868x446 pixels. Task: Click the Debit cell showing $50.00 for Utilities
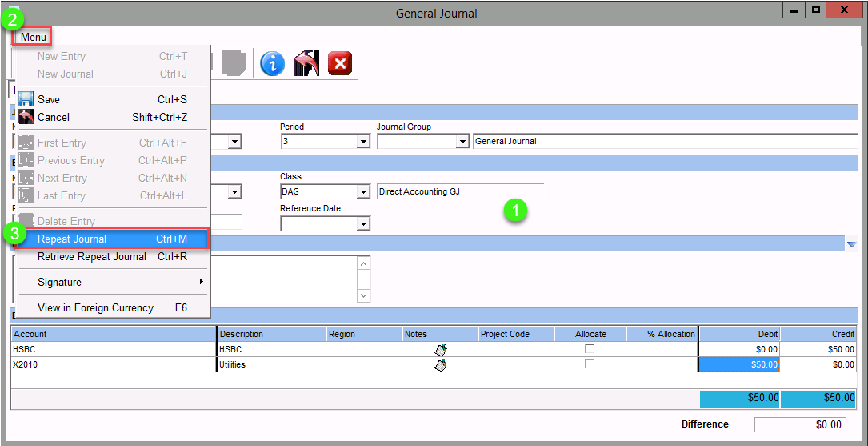click(x=738, y=364)
